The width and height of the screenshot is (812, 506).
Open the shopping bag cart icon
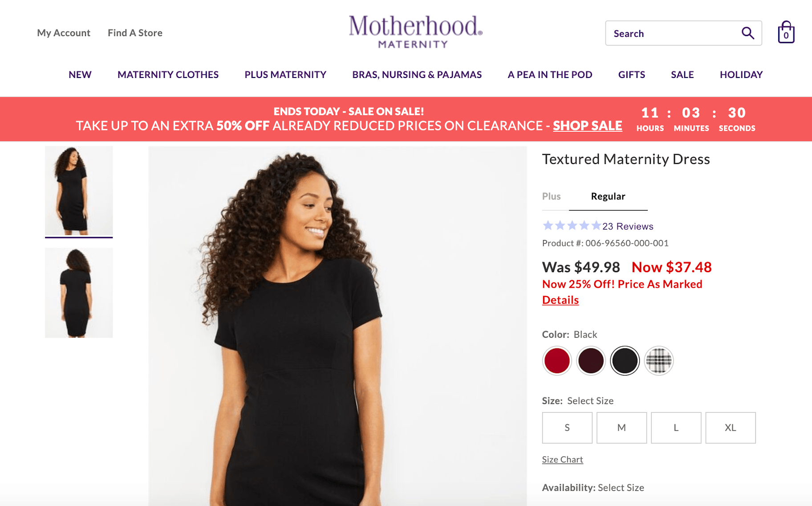pyautogui.click(x=786, y=33)
